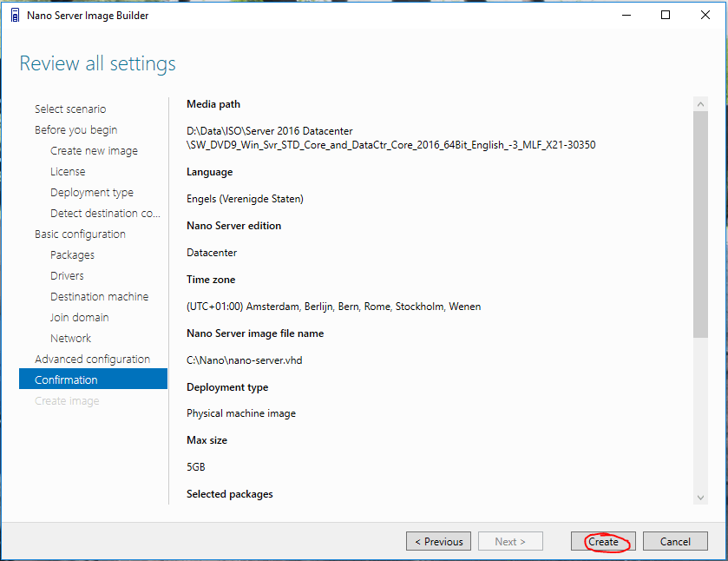
Task: Go to the Create new image step
Action: tap(94, 151)
